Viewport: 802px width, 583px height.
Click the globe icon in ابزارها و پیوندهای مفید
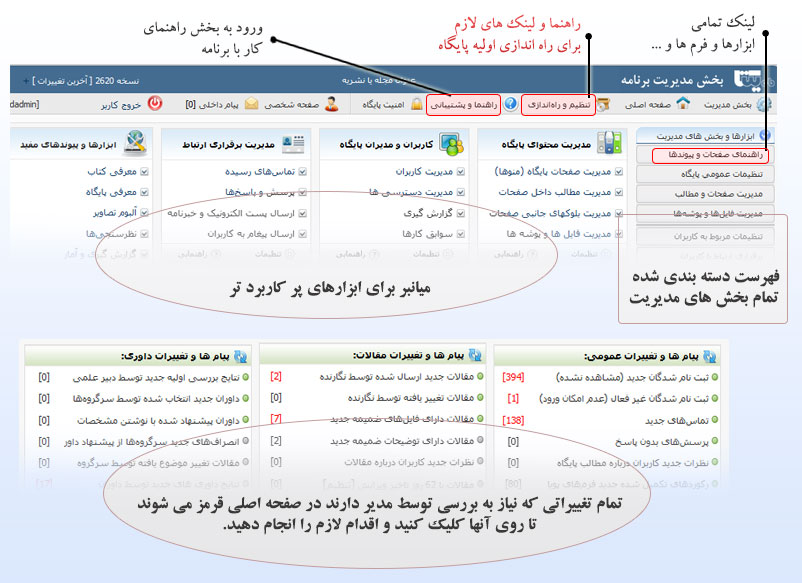(x=138, y=144)
